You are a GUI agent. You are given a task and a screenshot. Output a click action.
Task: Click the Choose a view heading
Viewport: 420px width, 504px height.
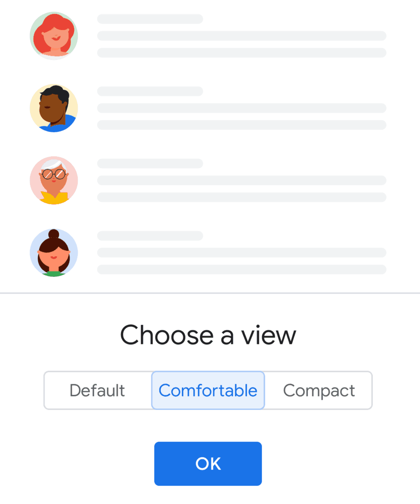(x=208, y=335)
